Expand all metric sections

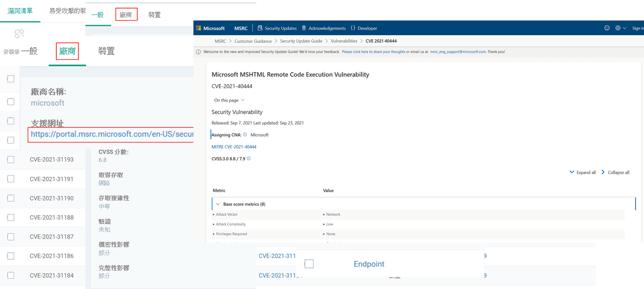point(583,172)
